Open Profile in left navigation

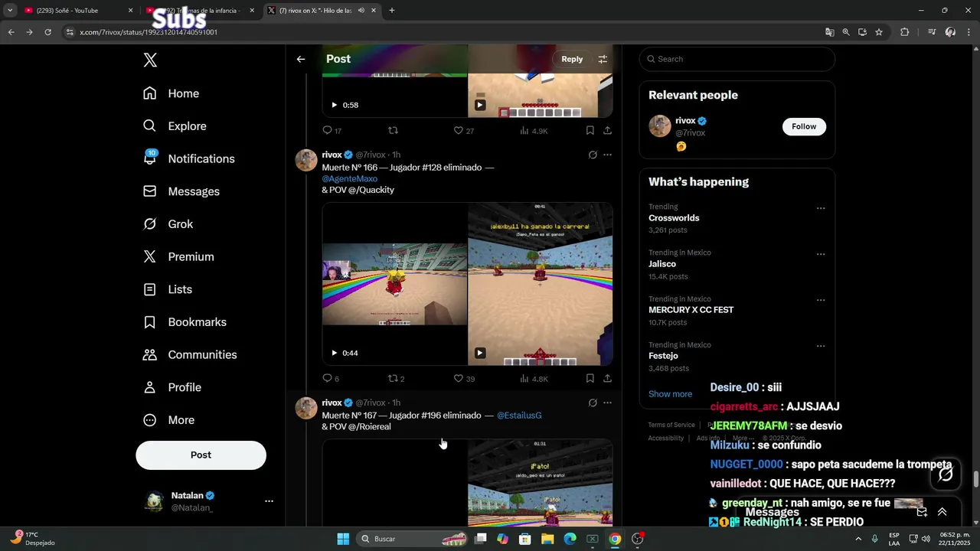pos(172,387)
